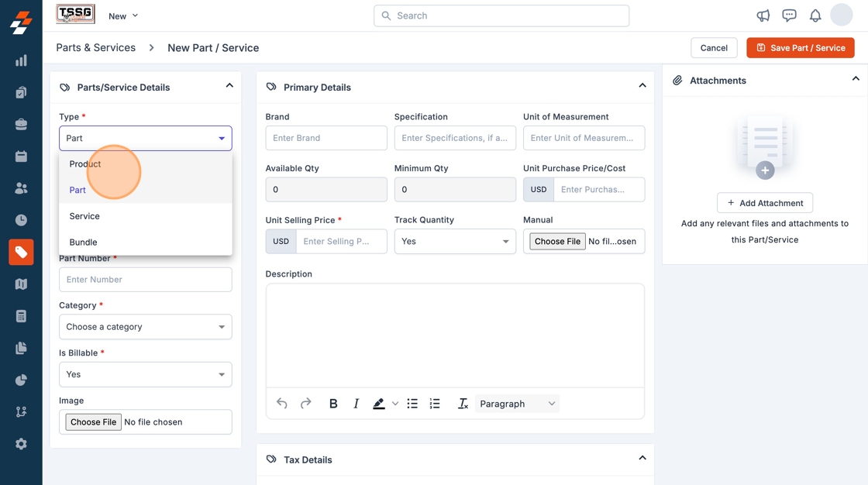This screenshot has height=485, width=868.
Task: Insert a bulleted list
Action: pos(412,404)
